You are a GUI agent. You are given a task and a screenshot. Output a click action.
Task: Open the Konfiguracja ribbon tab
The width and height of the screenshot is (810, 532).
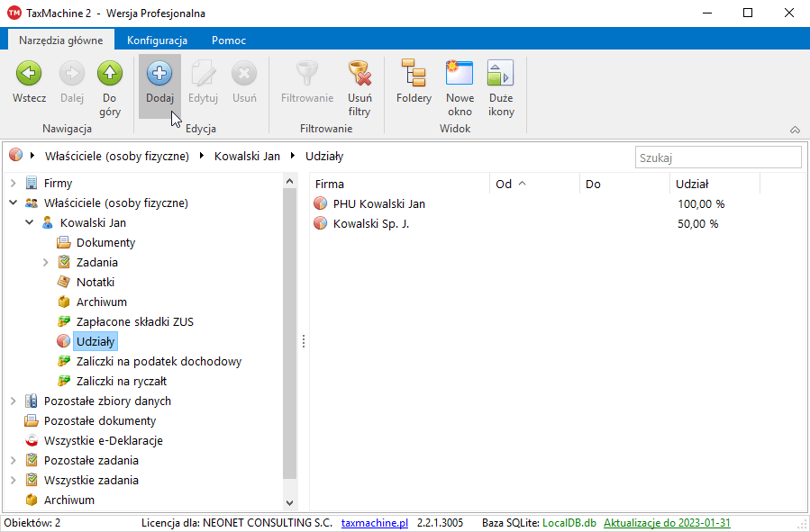click(157, 41)
